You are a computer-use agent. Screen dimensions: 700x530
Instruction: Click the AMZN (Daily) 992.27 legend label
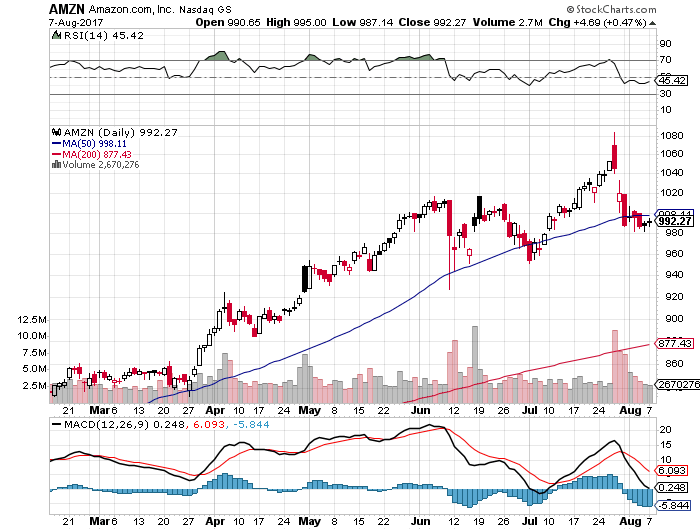tap(121, 132)
